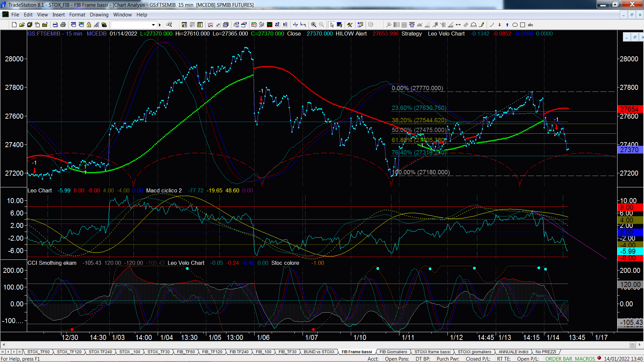Select the arc cycles drawing tool

[473, 25]
